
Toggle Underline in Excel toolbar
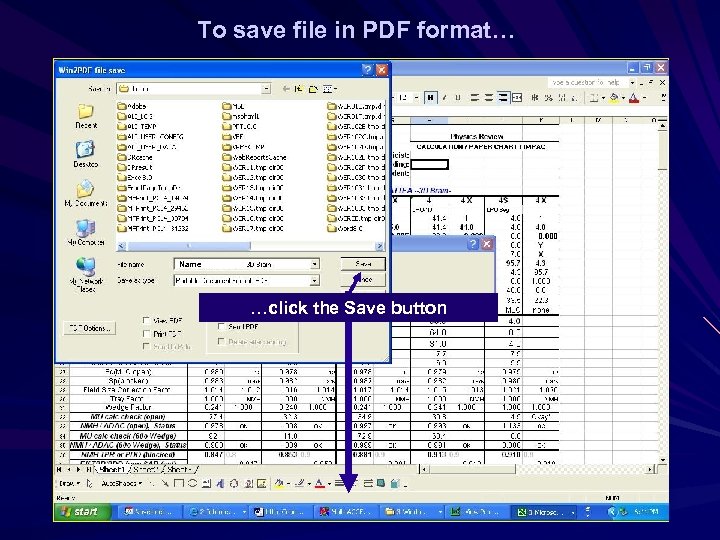(x=458, y=97)
